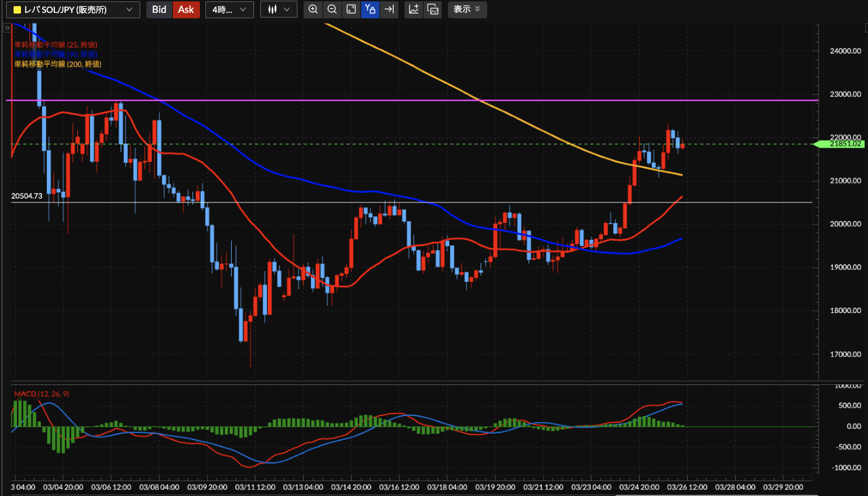This screenshot has height=496, width=868.
Task: Switch price display to Bid
Action: click(x=159, y=9)
